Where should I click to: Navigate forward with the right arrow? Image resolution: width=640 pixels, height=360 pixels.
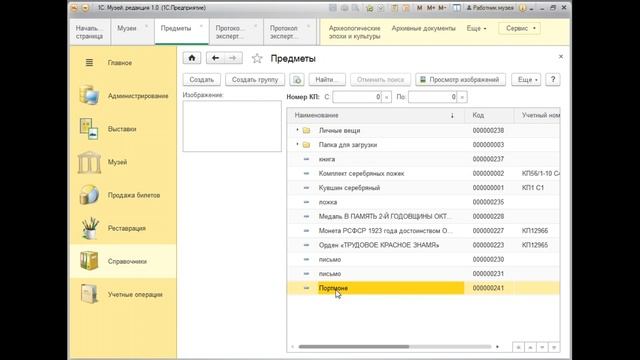tap(233, 58)
